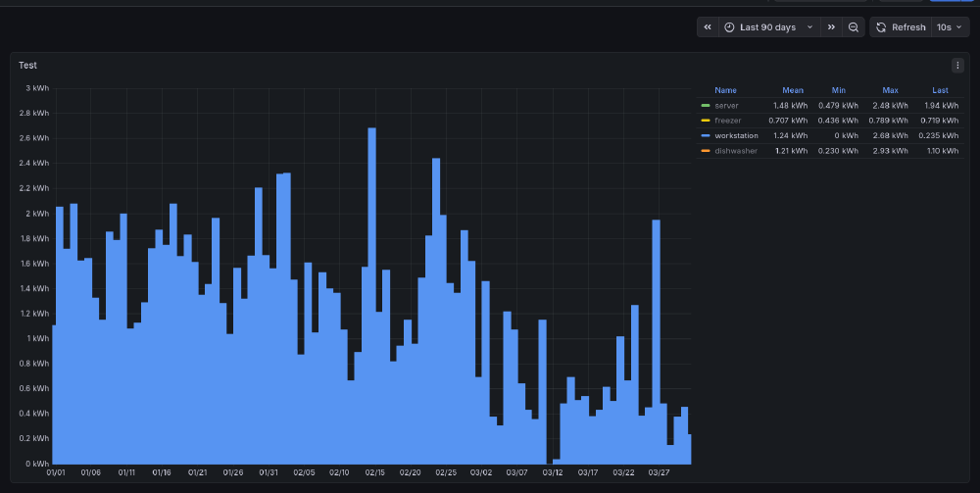Open the Last 90 days time picker

[769, 27]
